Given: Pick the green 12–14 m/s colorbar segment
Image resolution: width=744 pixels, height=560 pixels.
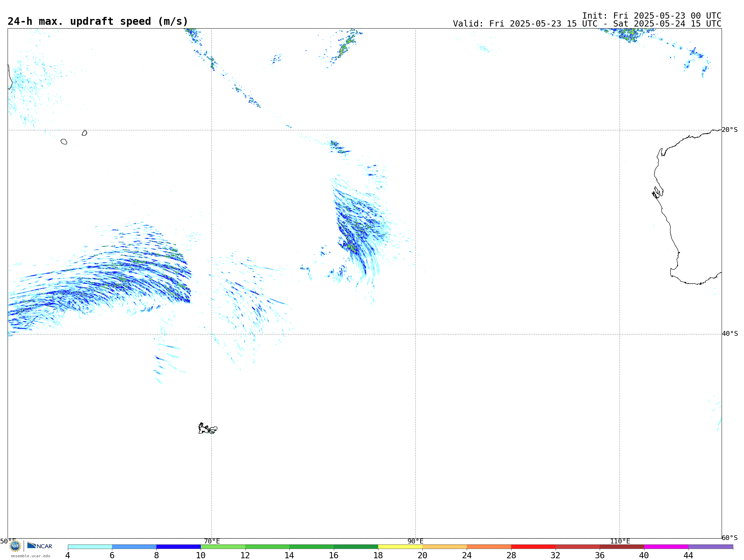Looking at the screenshot, I should point(267,547).
